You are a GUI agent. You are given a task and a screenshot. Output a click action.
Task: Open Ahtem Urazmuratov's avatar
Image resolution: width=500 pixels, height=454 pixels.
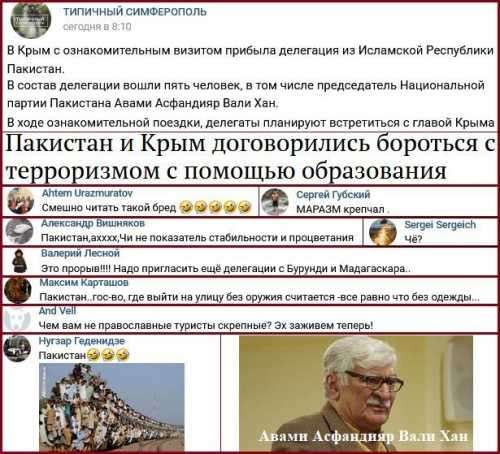(21, 201)
